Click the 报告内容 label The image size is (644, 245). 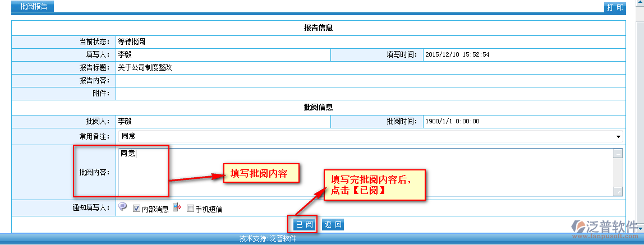(x=94, y=80)
